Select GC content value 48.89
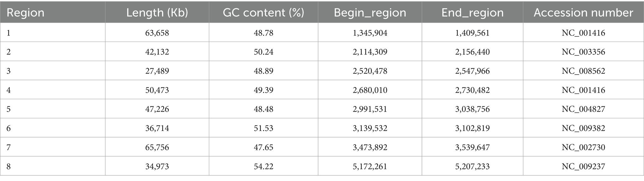Screen dimensions: 644x181 tap(263, 71)
